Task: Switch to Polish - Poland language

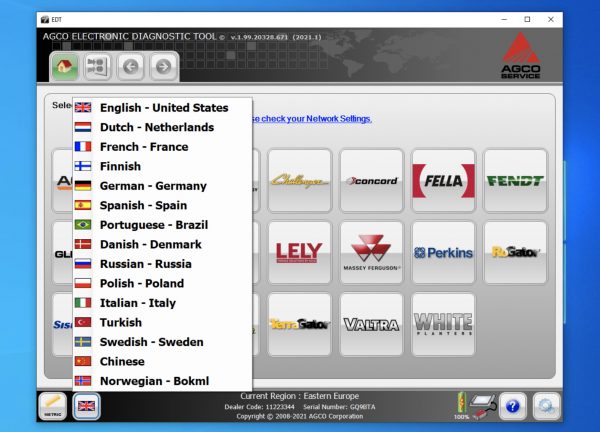Action: (162, 283)
